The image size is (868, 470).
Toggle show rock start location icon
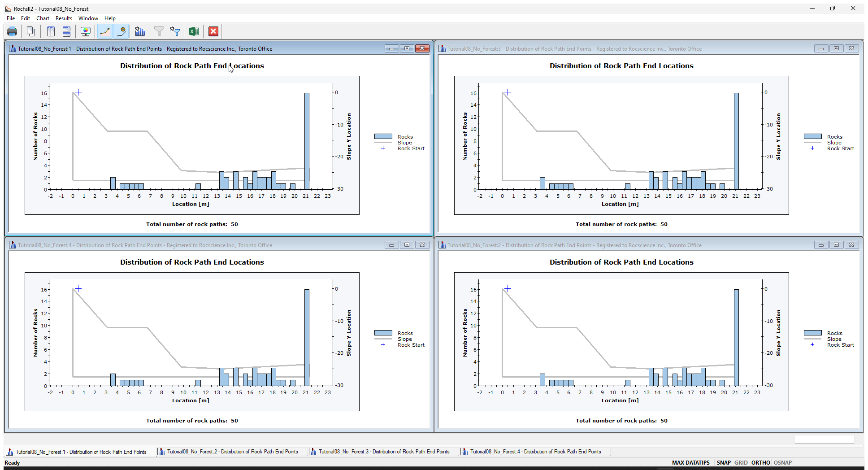click(x=121, y=31)
